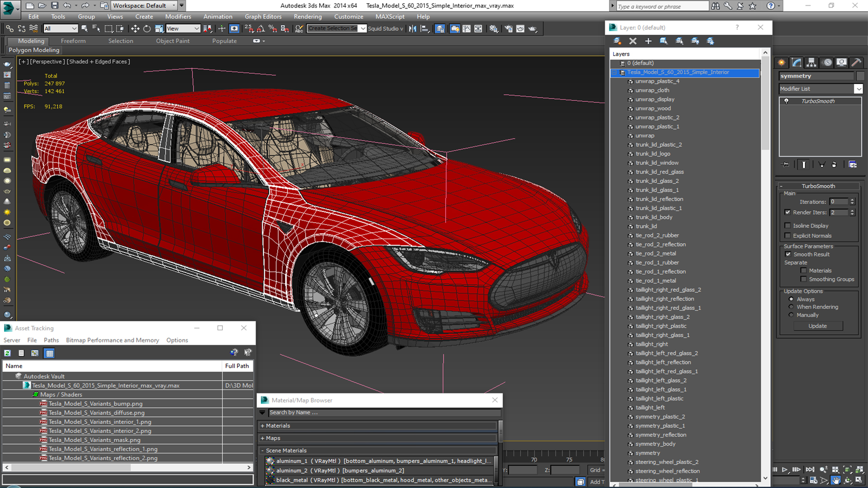This screenshot has height=488, width=868.
Task: Open the Utilities hammer tab icon
Action: 856,62
